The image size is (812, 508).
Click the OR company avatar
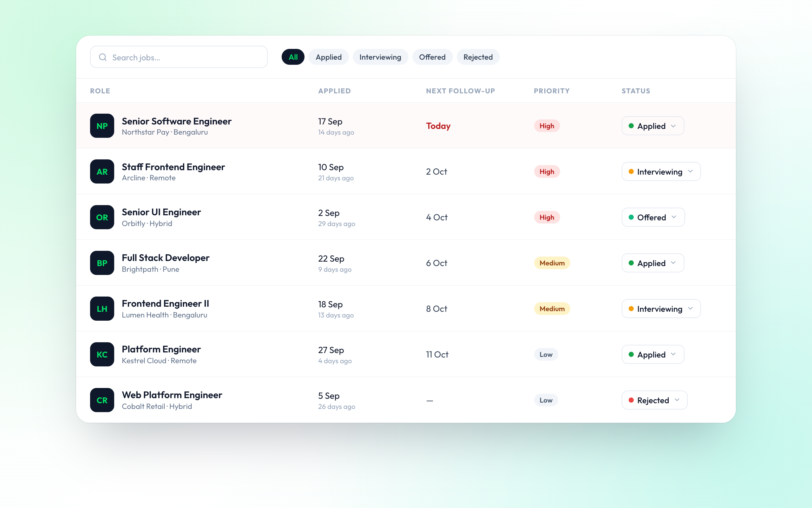(102, 217)
